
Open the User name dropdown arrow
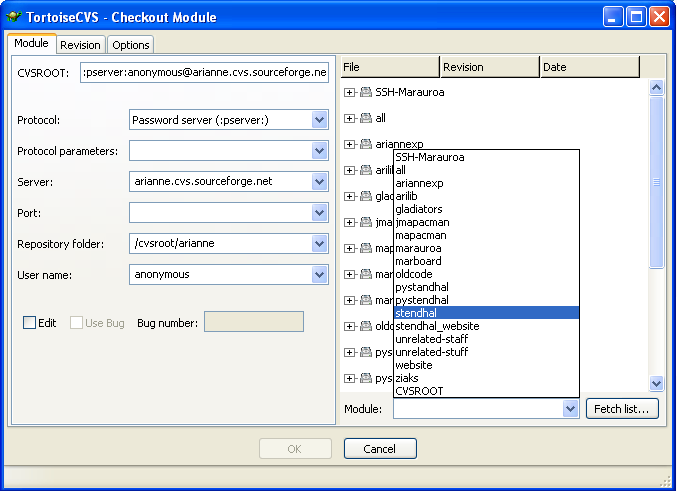[x=319, y=274]
